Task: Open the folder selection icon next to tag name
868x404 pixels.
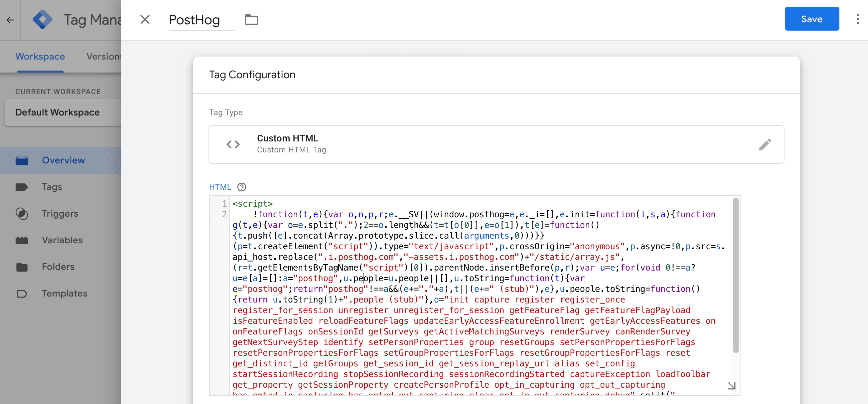Action: pyautogui.click(x=251, y=20)
